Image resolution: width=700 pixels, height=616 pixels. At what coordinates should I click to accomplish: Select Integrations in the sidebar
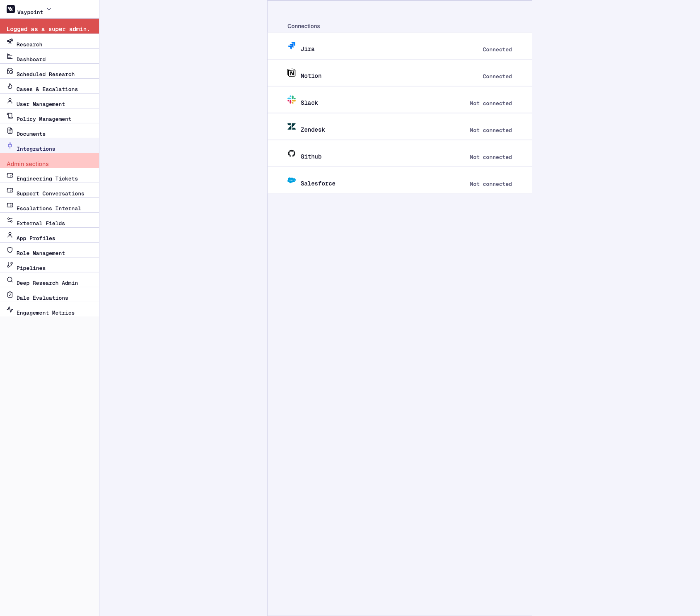49,146
